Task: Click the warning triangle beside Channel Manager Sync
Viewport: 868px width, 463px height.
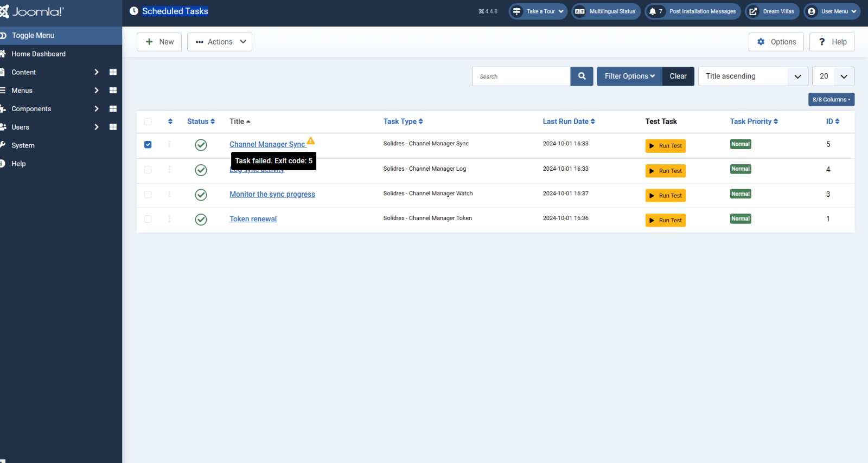Action: (x=311, y=141)
